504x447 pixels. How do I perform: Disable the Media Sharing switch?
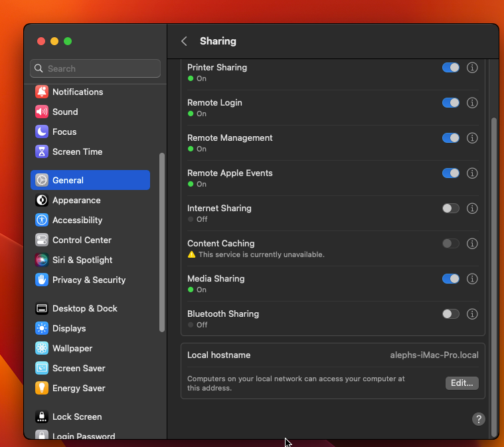[450, 279]
